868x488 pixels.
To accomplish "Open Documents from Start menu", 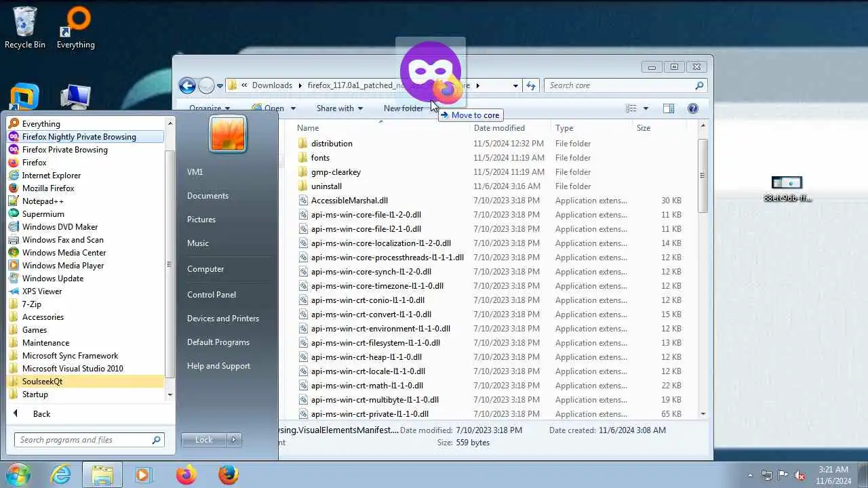I will [208, 196].
